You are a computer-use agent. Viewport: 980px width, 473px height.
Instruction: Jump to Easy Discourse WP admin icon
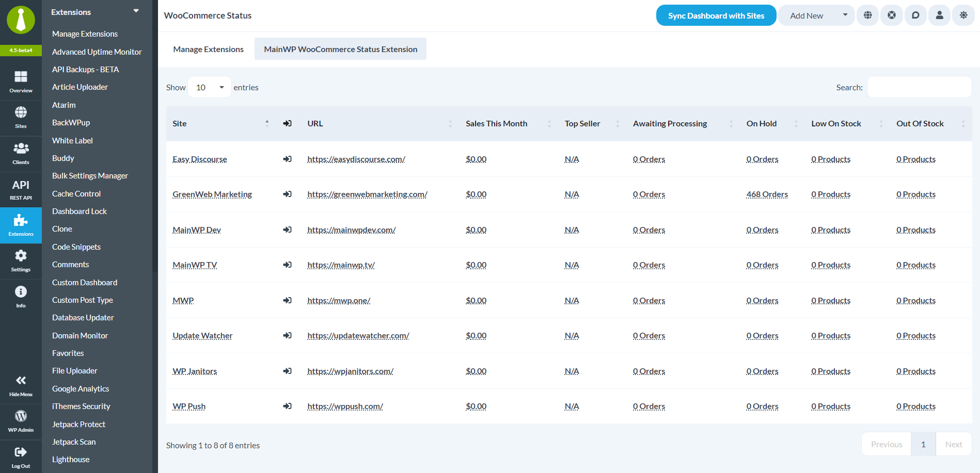288,159
